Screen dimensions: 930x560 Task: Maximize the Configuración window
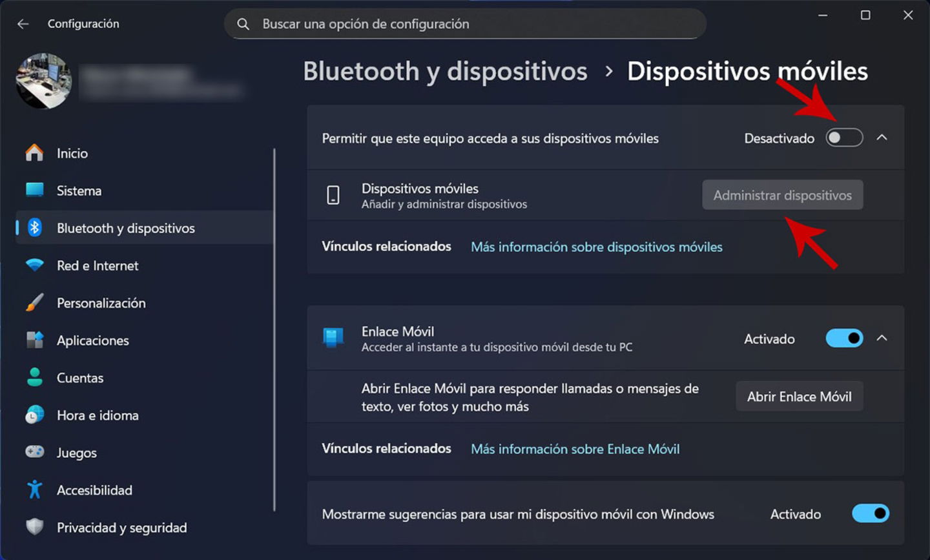(865, 15)
